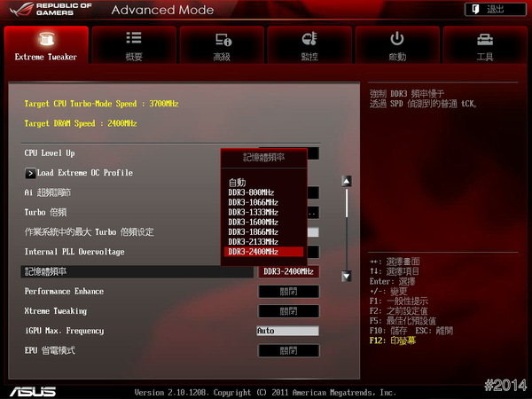Choose DDR3-1600MHz from the frequency list
Screen dimensions: 532x399
(x=253, y=222)
